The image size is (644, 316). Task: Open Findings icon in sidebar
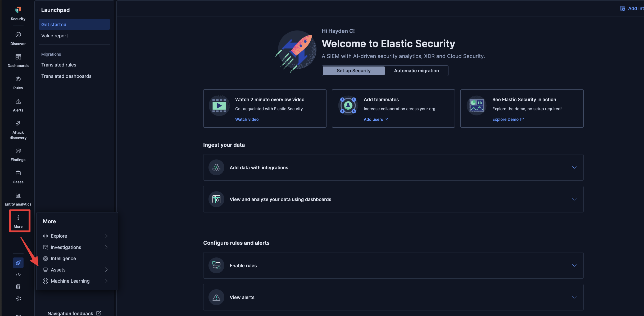click(18, 151)
